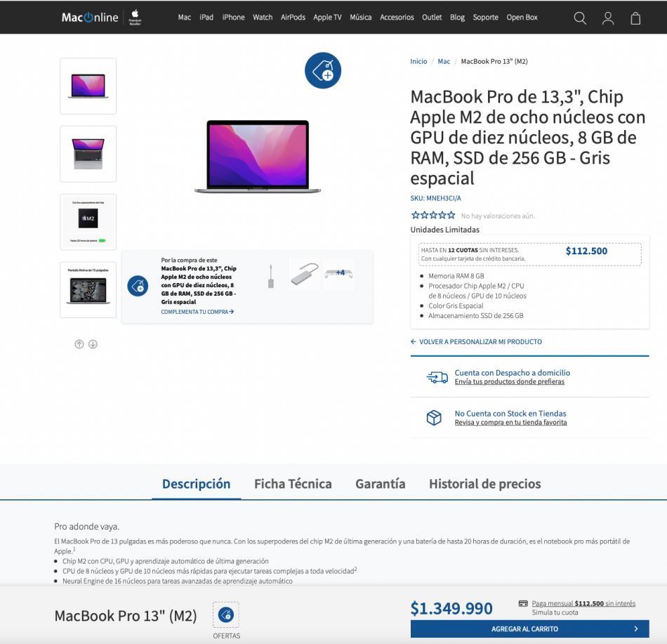Click the OFERTAS tag icon in bottom bar
667x644 pixels.
pyautogui.click(x=226, y=615)
